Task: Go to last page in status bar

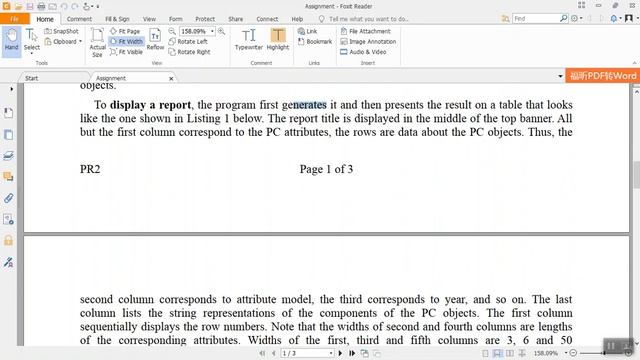Action: (x=352, y=353)
